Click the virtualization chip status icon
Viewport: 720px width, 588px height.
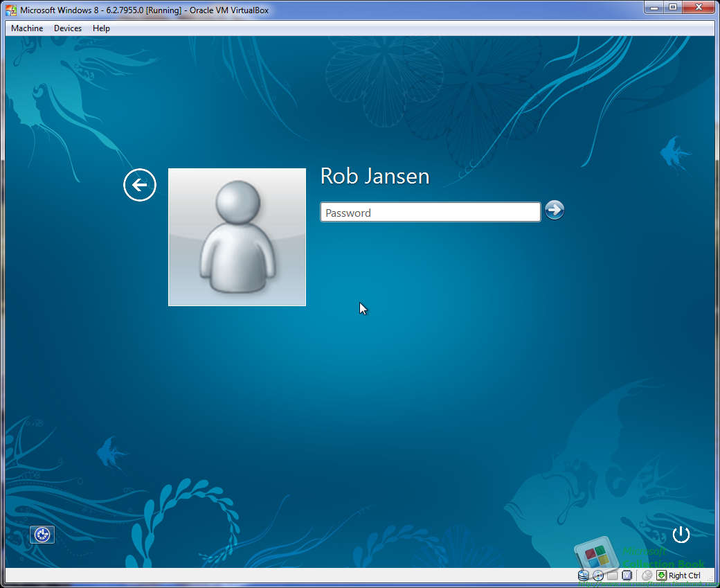(x=627, y=575)
